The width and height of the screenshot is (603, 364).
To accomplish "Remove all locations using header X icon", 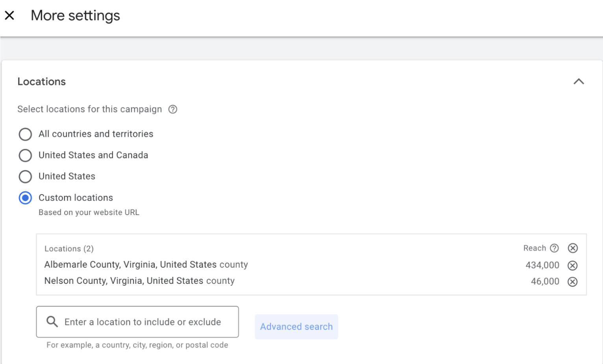I will coord(573,248).
